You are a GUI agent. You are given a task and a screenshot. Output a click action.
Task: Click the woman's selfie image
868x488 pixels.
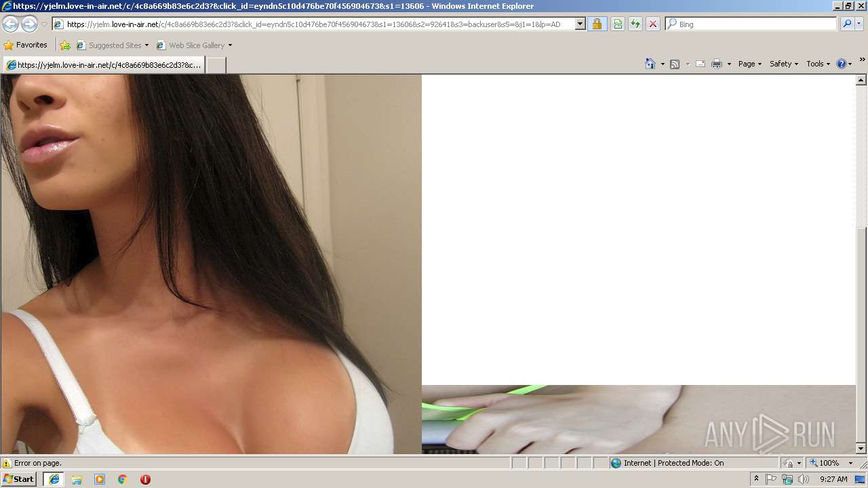pos(211,264)
